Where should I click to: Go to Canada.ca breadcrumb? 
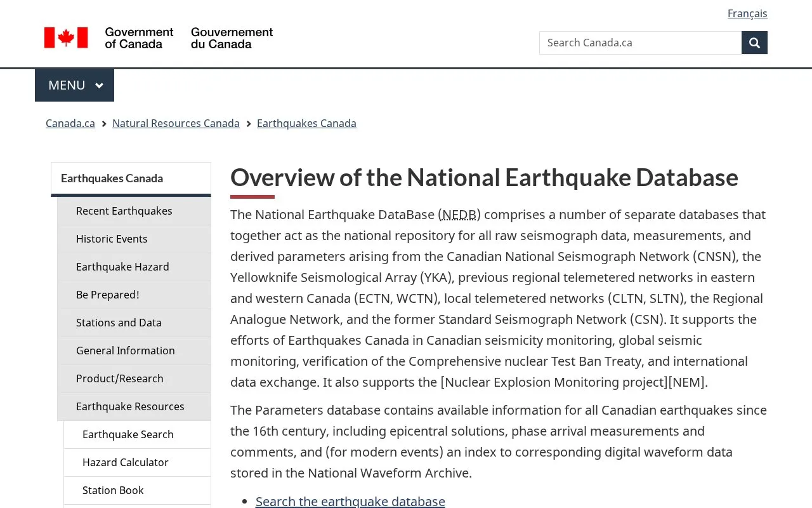(70, 123)
